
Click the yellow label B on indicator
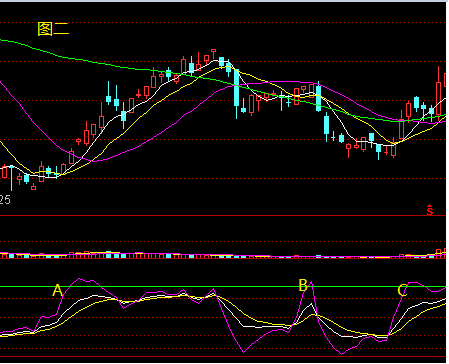pyautogui.click(x=303, y=285)
